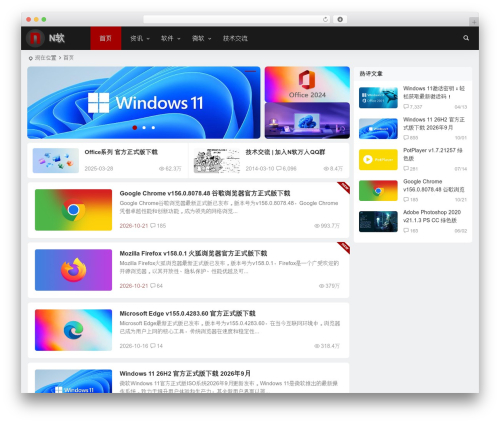
Task: Click the QQ群 post comment count 6,096
Action: pos(286,168)
